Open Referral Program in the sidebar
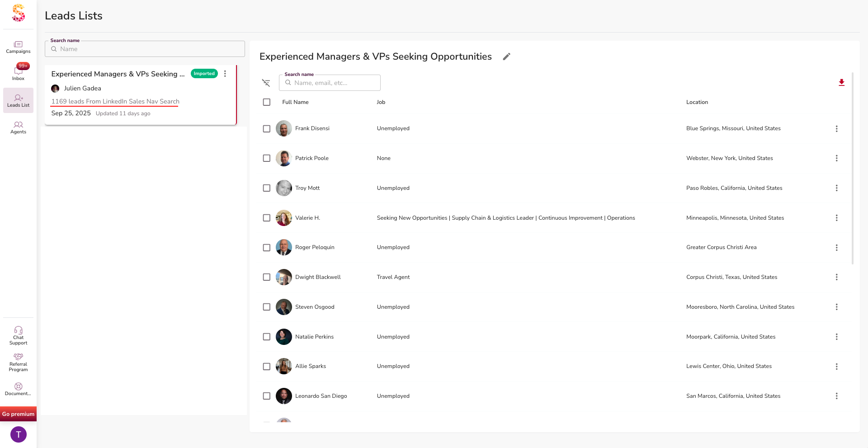868x448 pixels. coord(18,363)
